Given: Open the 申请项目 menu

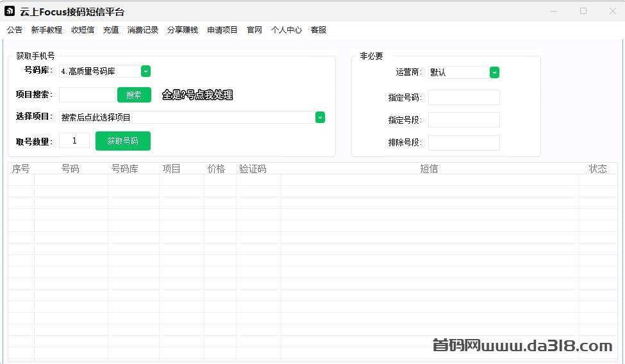Looking at the screenshot, I should (x=222, y=30).
